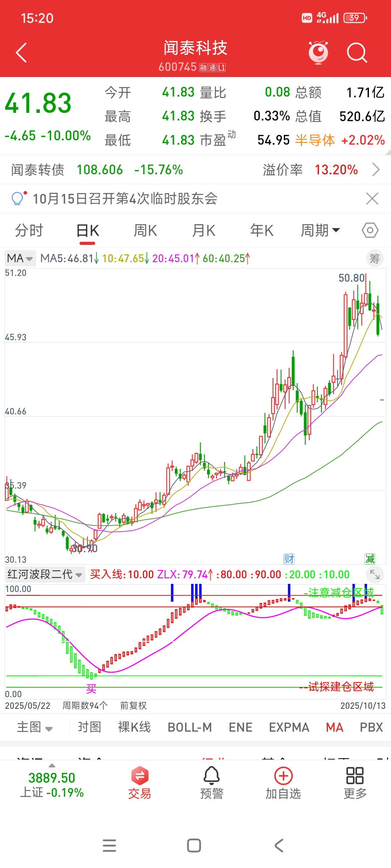Tap the 通 connect badge
The height and width of the screenshot is (868, 391).
(x=212, y=68)
